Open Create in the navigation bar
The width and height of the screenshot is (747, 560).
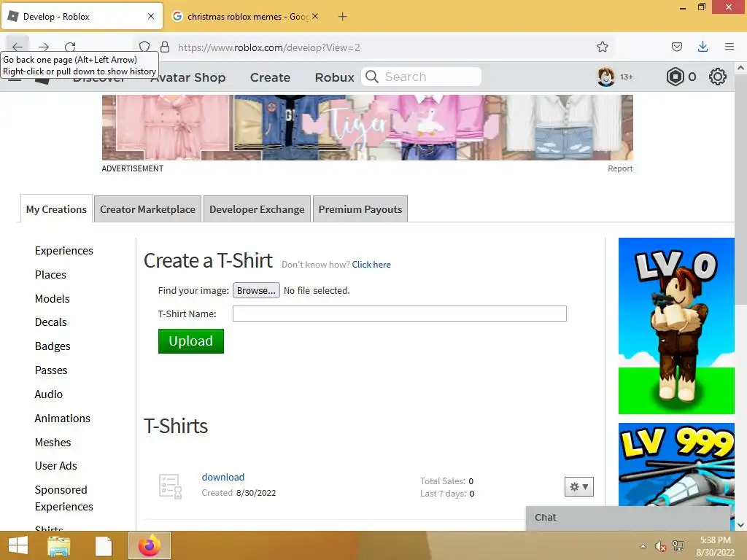click(270, 77)
